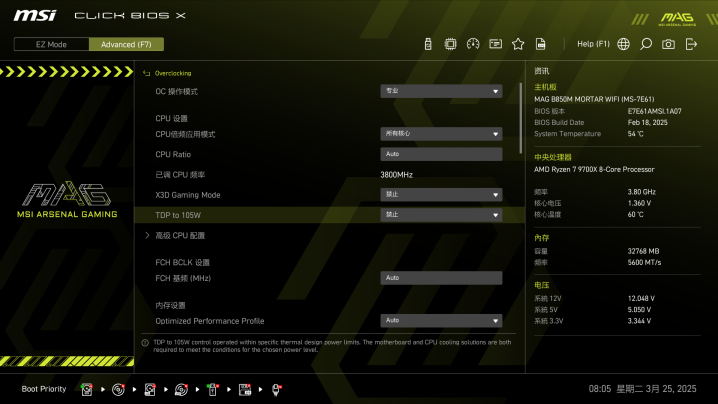The image size is (718, 404).
Task: Click the exit door icon
Action: [x=691, y=44]
